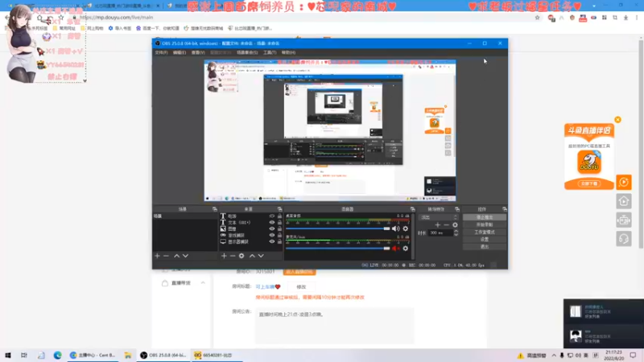Click the headset support icon on the right sidebar
Image resolution: width=644 pixels, height=362 pixels.
click(624, 239)
